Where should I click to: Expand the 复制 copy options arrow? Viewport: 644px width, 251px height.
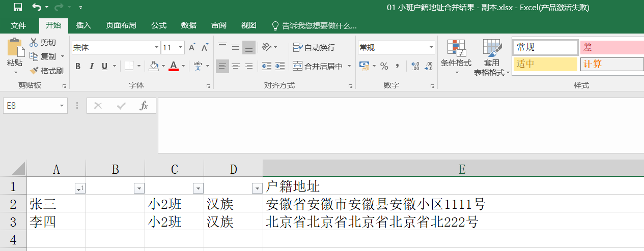coord(63,56)
